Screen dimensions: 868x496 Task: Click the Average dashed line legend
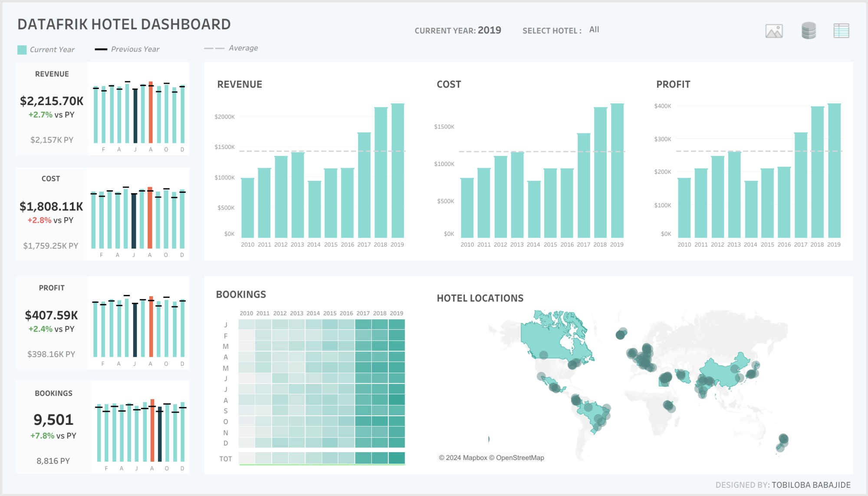(x=214, y=48)
